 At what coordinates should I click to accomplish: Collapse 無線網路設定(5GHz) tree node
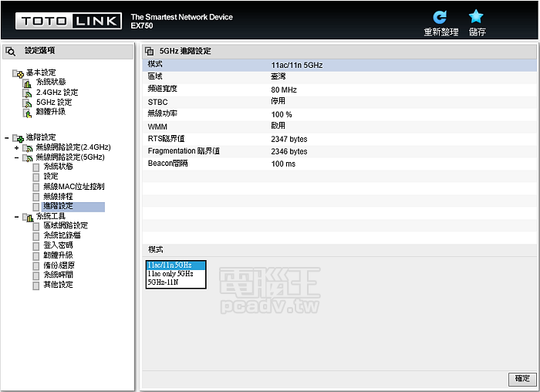[17, 157]
